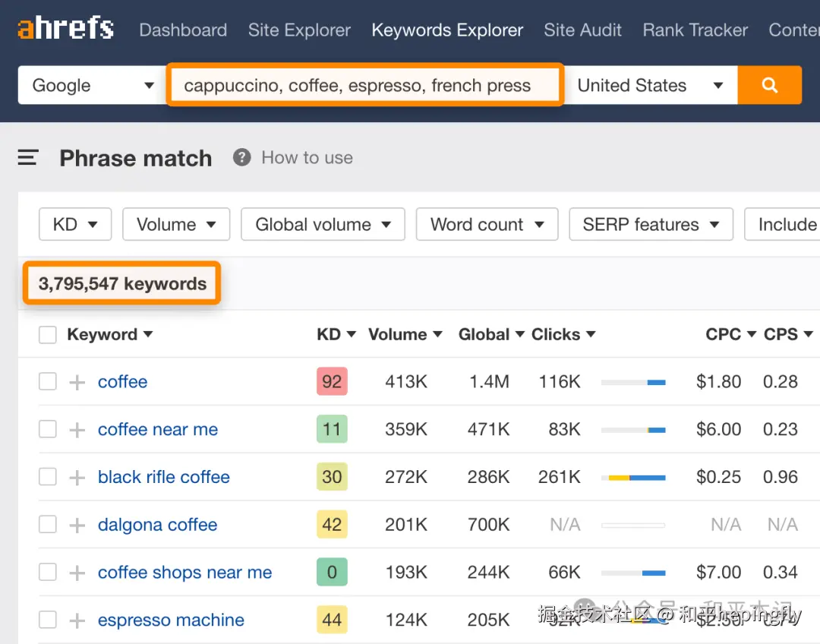
Task: Open the Include filter dropdown
Action: [x=782, y=225]
